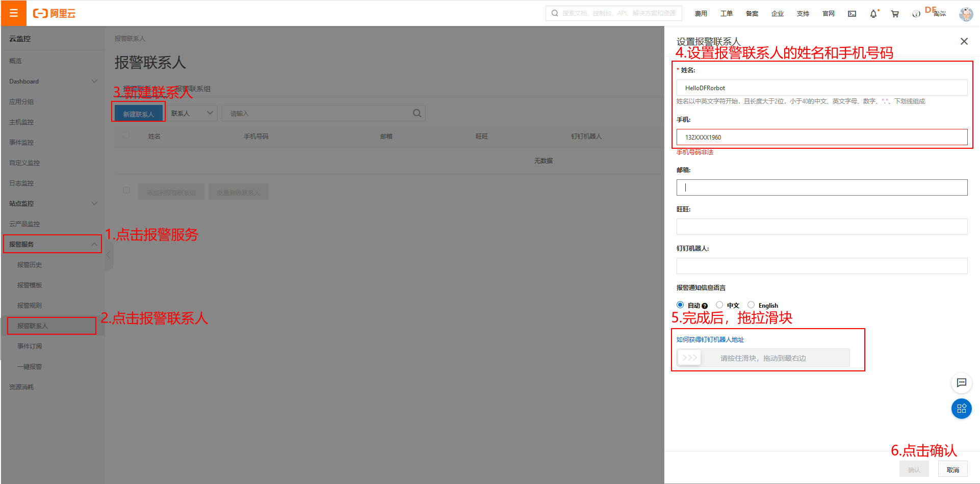
Task: Tick the select-all checkbox in table header
Action: (x=126, y=136)
